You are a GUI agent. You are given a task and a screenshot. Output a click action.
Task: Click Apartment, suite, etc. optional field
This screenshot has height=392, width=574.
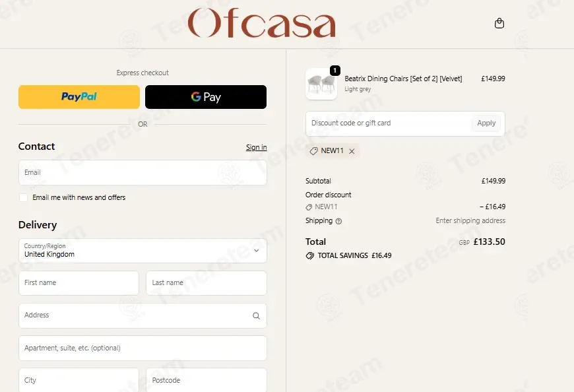(143, 348)
